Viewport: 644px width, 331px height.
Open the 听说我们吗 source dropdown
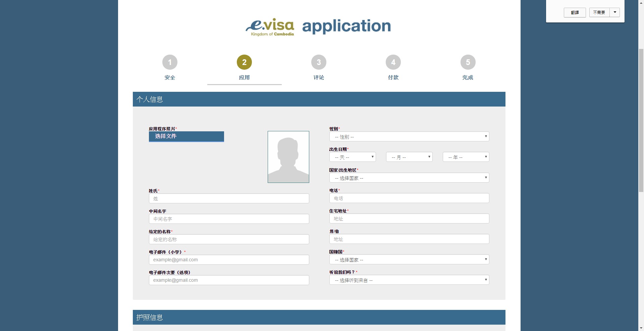click(409, 280)
